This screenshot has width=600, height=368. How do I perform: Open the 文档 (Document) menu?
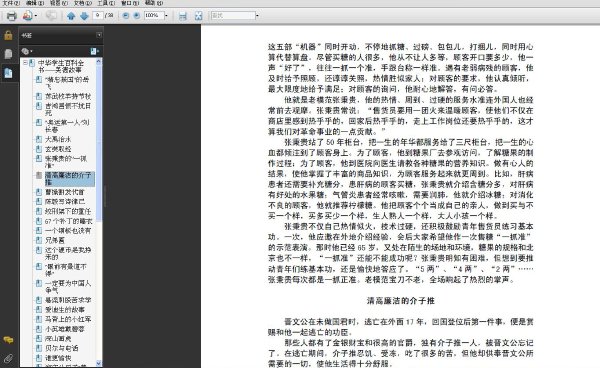pyautogui.click(x=83, y=3)
